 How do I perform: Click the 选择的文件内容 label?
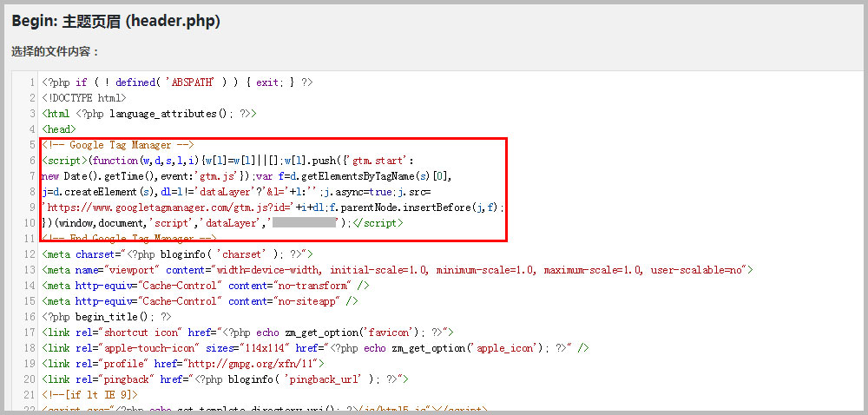pyautogui.click(x=56, y=52)
